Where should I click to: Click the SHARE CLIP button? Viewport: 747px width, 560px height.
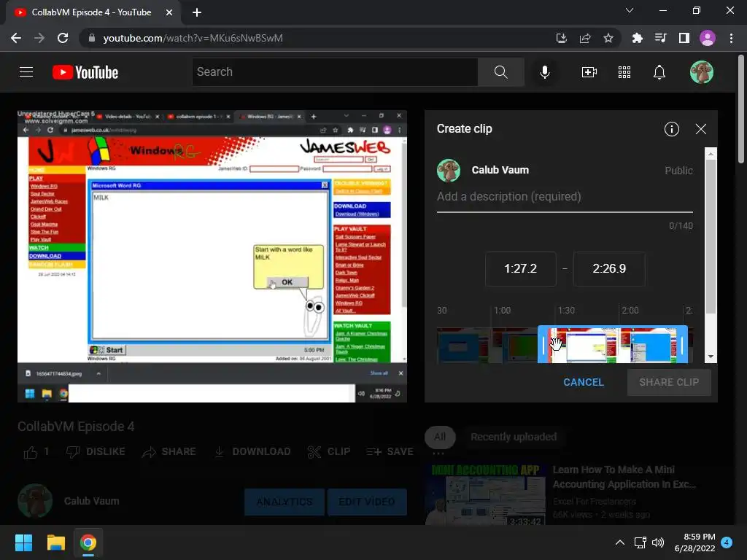tap(669, 382)
